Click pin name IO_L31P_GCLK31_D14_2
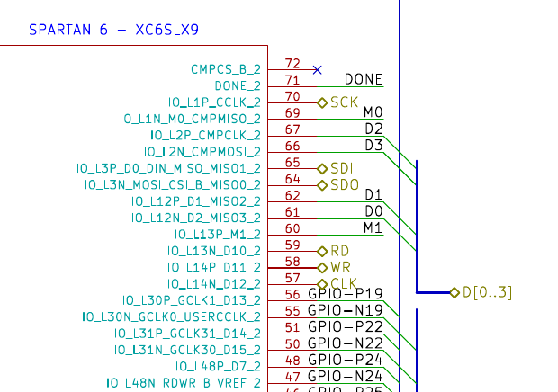The height and width of the screenshot is (392, 558). (x=187, y=334)
